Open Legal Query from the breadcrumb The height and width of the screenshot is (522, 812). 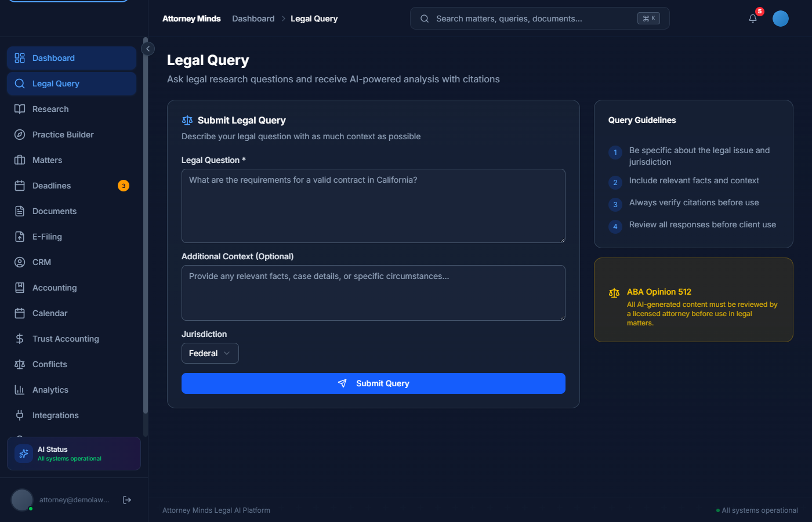click(x=314, y=18)
